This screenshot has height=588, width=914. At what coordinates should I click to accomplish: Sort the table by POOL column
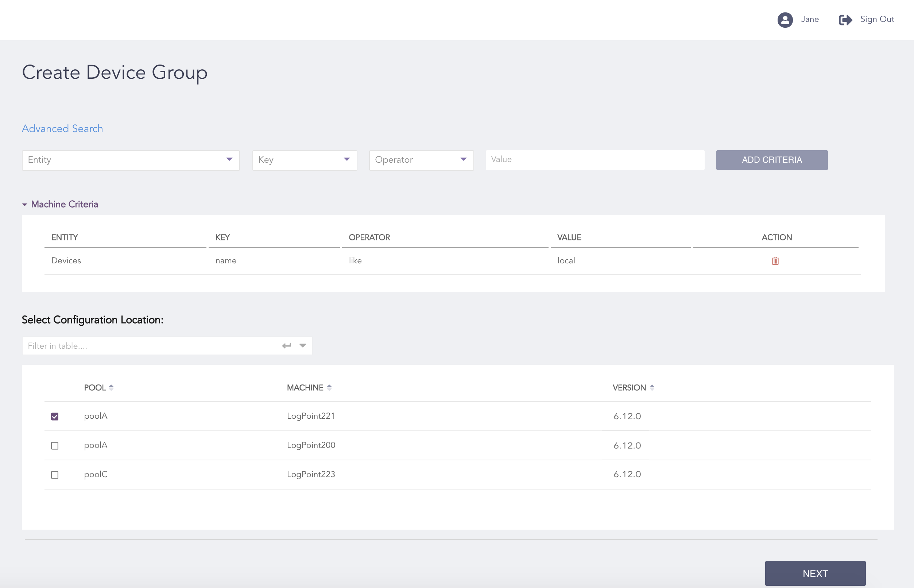click(x=112, y=387)
